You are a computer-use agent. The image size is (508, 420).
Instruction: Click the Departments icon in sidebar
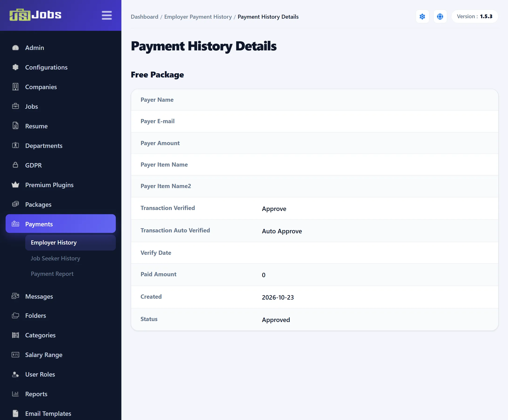[x=15, y=145]
